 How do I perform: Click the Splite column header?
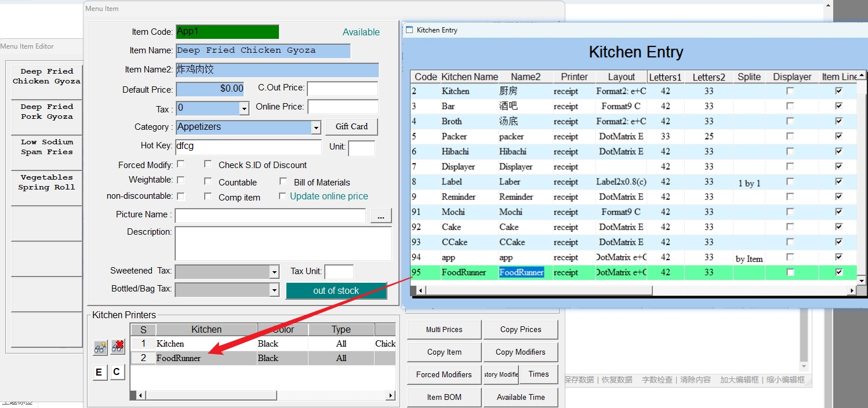[749, 76]
